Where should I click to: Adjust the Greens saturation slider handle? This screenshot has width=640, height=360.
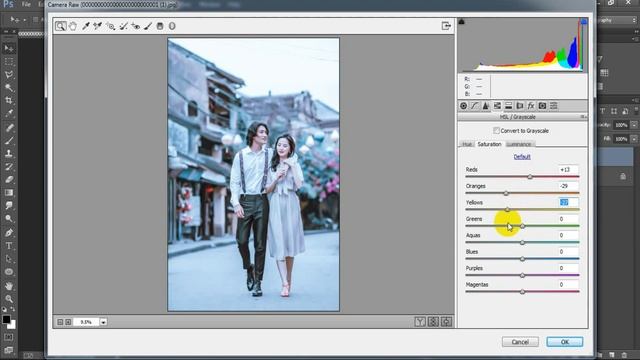(522, 226)
